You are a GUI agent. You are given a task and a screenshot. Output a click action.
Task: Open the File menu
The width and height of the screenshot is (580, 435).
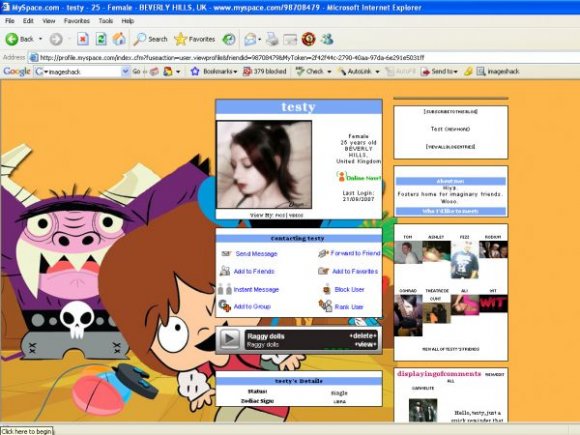point(10,21)
